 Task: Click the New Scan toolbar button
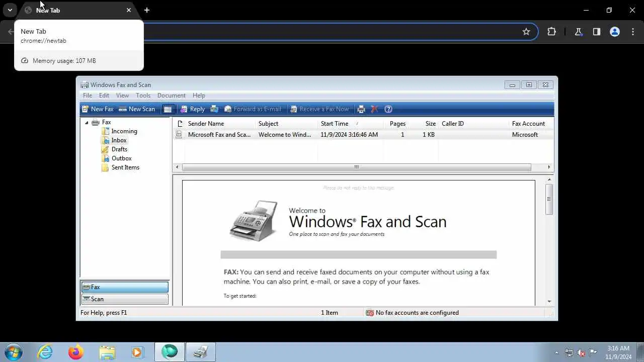click(137, 109)
